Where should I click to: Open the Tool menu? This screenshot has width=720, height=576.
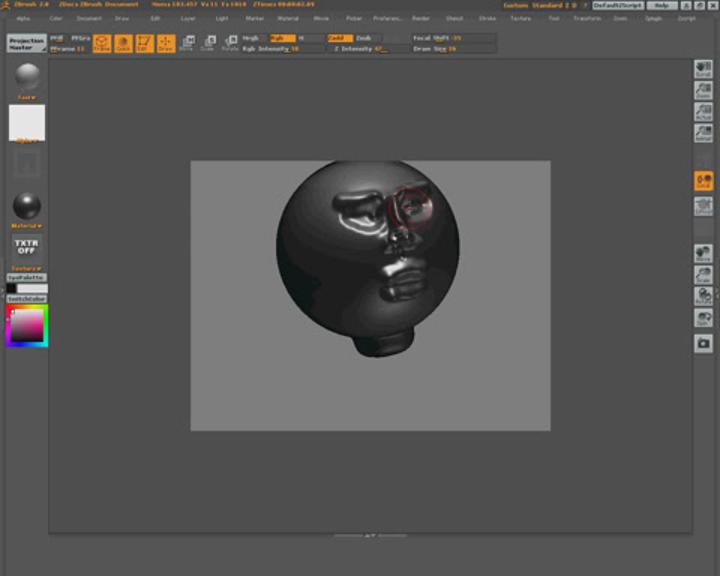tap(554, 18)
